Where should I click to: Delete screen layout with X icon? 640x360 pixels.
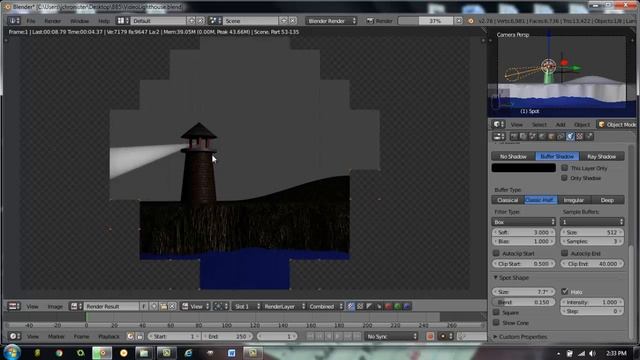200,20
